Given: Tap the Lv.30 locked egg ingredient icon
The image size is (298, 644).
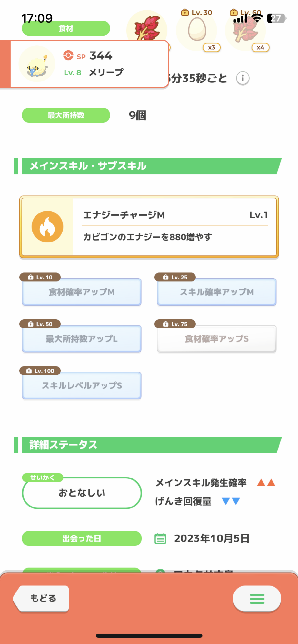Looking at the screenshot, I should tap(197, 30).
